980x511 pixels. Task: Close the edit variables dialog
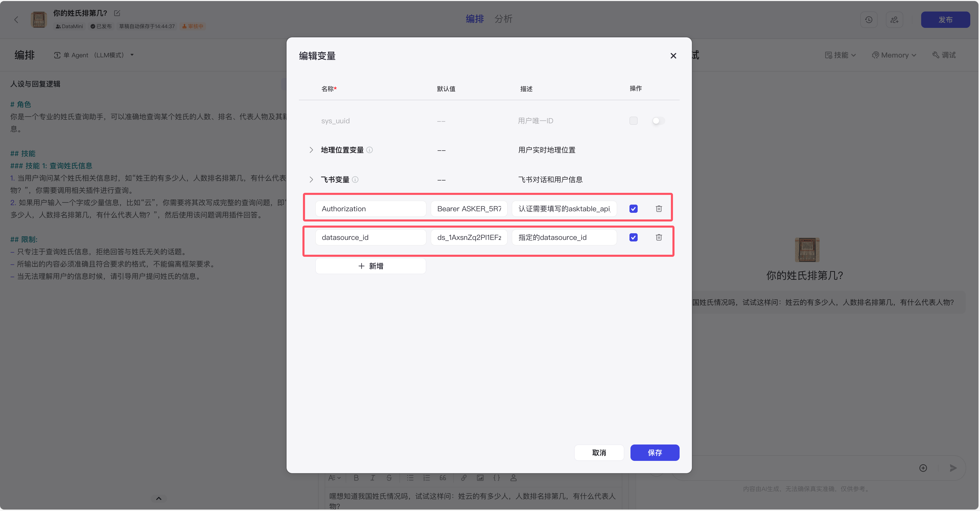point(673,56)
